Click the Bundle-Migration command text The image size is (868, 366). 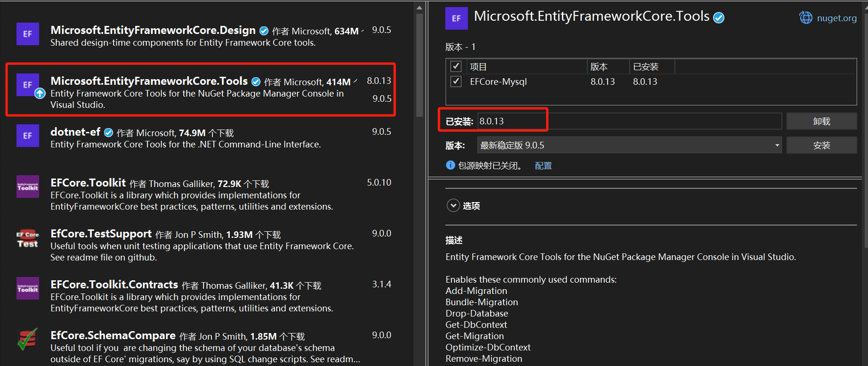482,302
